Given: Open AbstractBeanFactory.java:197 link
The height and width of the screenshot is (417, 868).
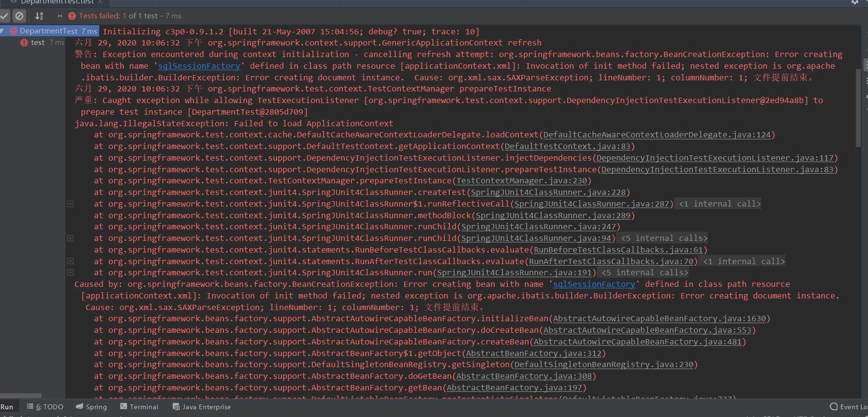Looking at the screenshot, I should click(514, 387).
